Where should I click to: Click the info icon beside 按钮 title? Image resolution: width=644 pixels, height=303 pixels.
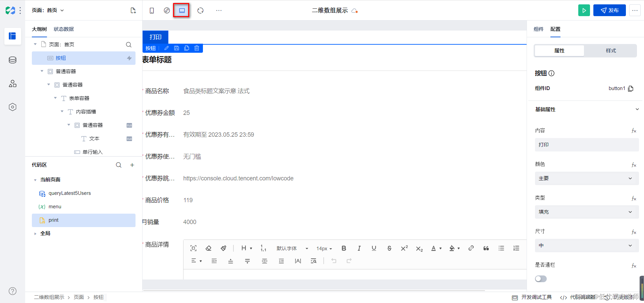tap(551, 73)
